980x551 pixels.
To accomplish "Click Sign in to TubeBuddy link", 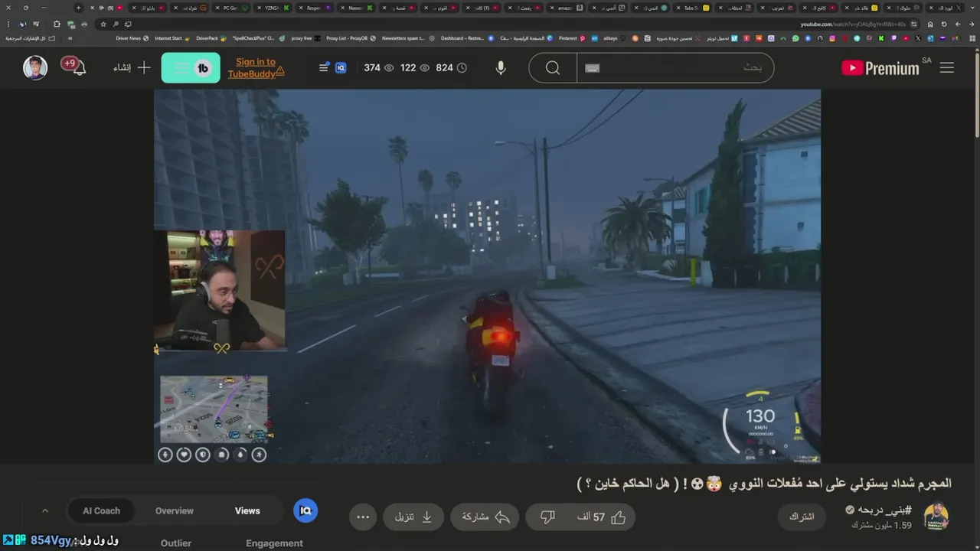I will (256, 67).
